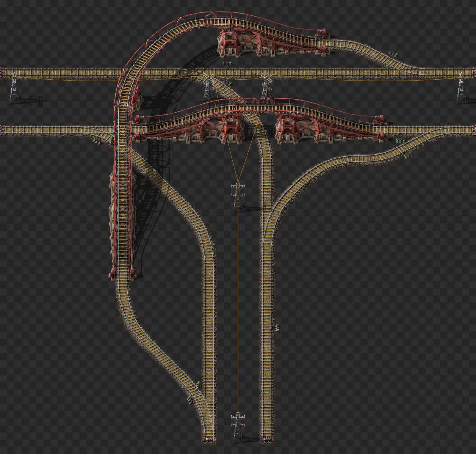476x454 pixels.
Task: Click rail signal right of lower right vertical track
Action: [x=278, y=328]
